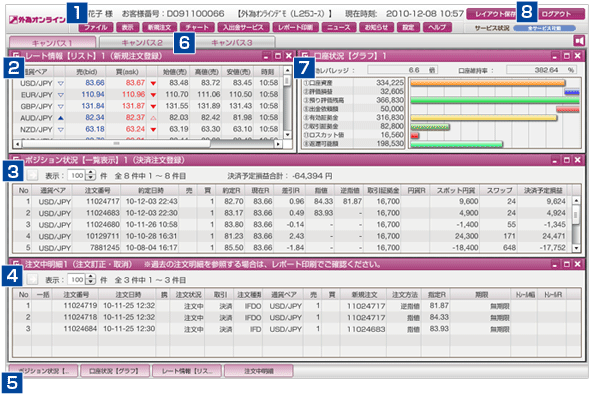Click the USD/JPY bid direction arrow
This screenshot has width=589, height=395.
pos(60,83)
